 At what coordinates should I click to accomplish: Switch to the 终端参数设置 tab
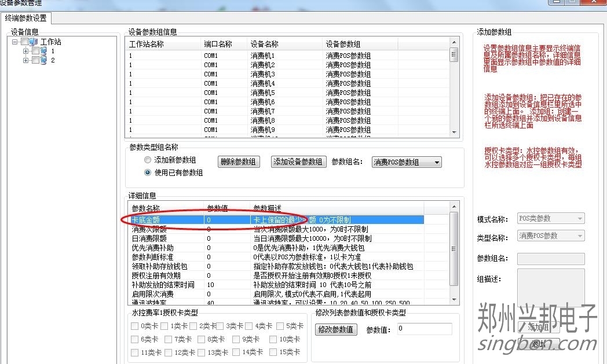25,19
